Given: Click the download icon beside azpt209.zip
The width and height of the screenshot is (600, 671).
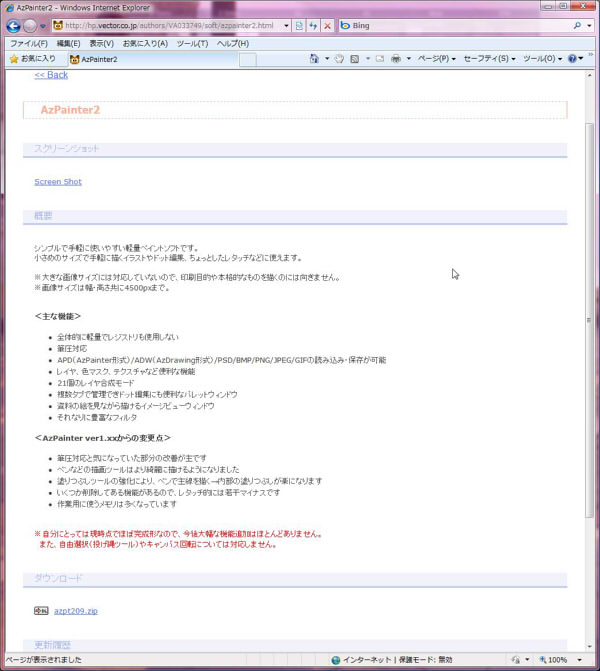Looking at the screenshot, I should pyautogui.click(x=41, y=611).
